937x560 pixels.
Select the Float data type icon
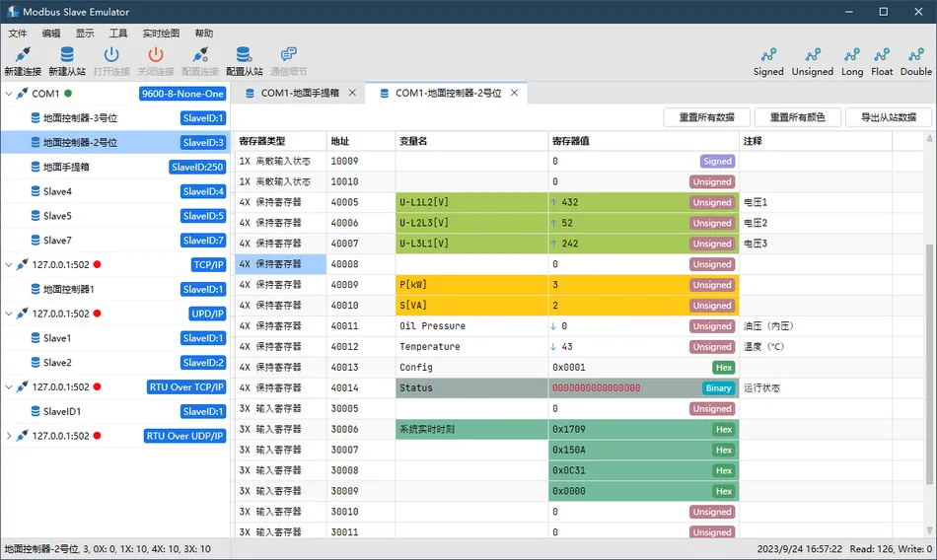[x=882, y=55]
